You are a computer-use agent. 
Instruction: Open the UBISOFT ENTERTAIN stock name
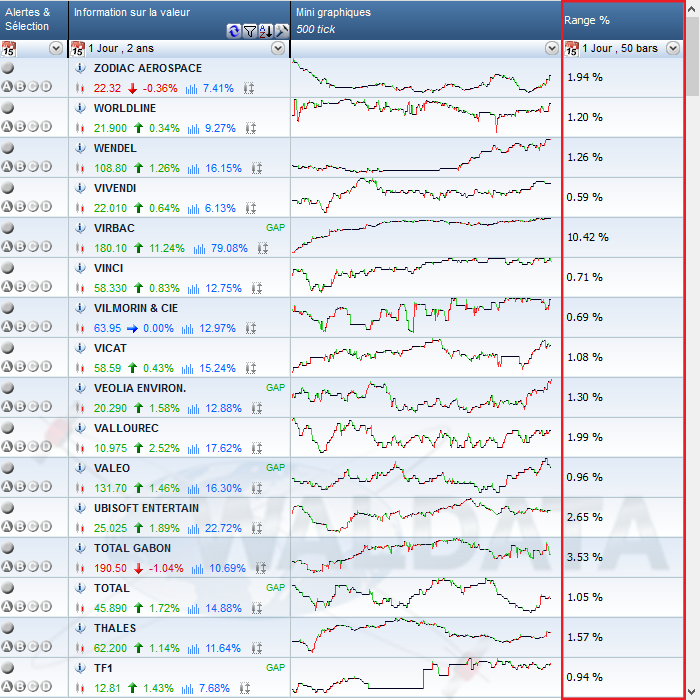(x=146, y=508)
